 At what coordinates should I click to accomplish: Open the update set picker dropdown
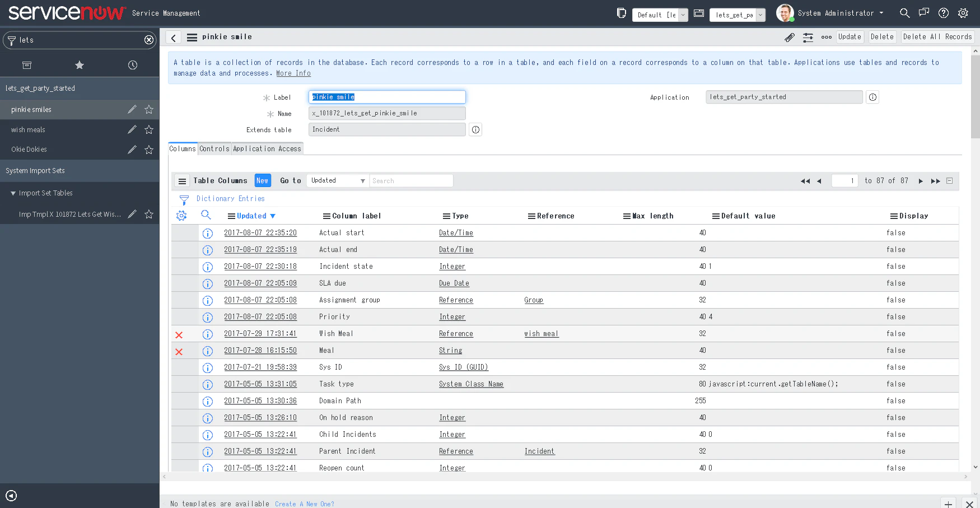pos(660,15)
